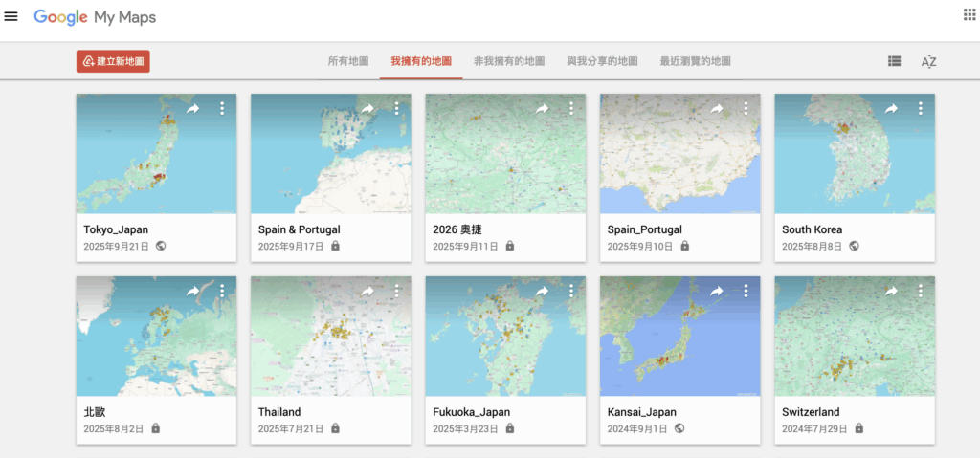Viewport: 980px width, 458px height.
Task: Switch to 與我分享的地圖 tab
Action: pyautogui.click(x=602, y=61)
